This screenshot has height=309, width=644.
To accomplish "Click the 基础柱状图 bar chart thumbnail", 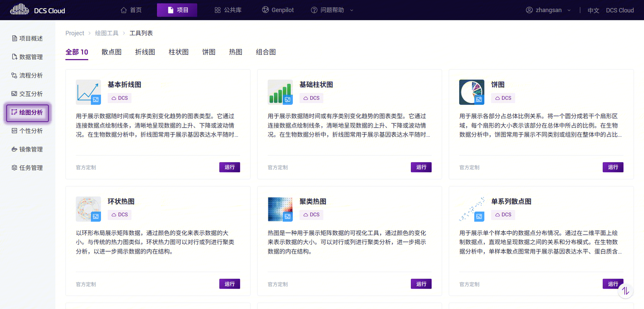I will point(280,92).
